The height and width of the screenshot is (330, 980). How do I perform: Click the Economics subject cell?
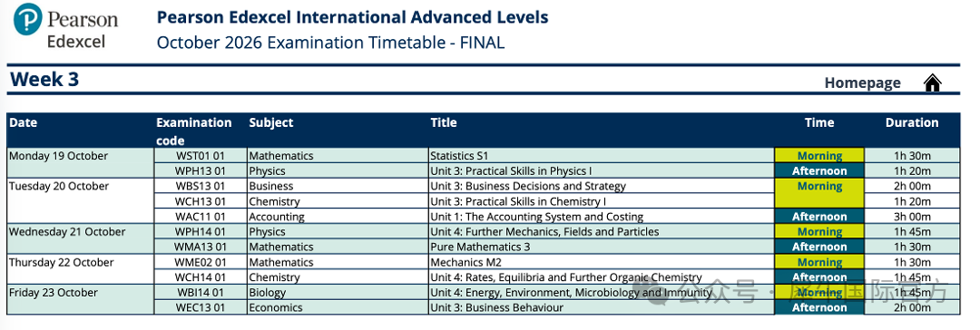pyautogui.click(x=338, y=307)
